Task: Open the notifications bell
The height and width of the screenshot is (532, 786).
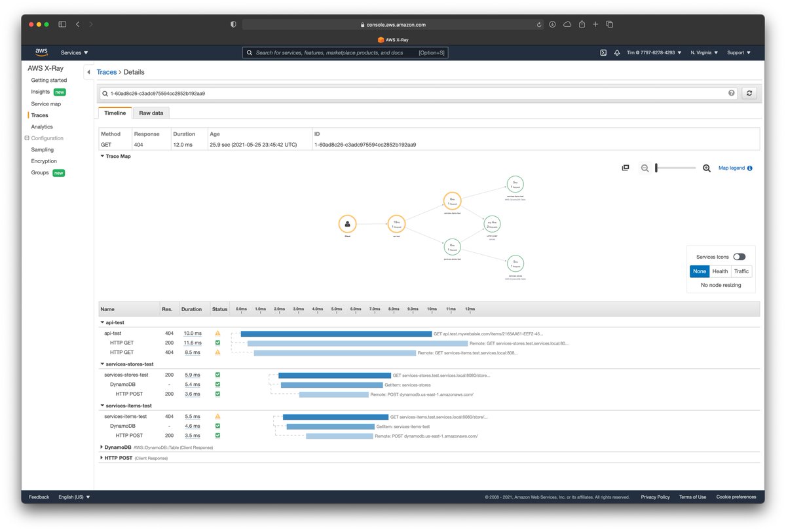Action: pos(617,52)
